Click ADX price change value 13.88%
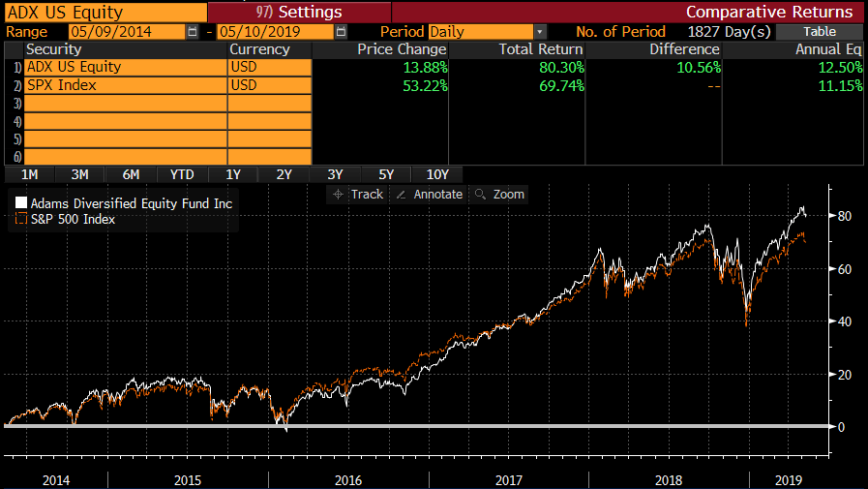This screenshot has height=489, width=868. pyautogui.click(x=425, y=68)
